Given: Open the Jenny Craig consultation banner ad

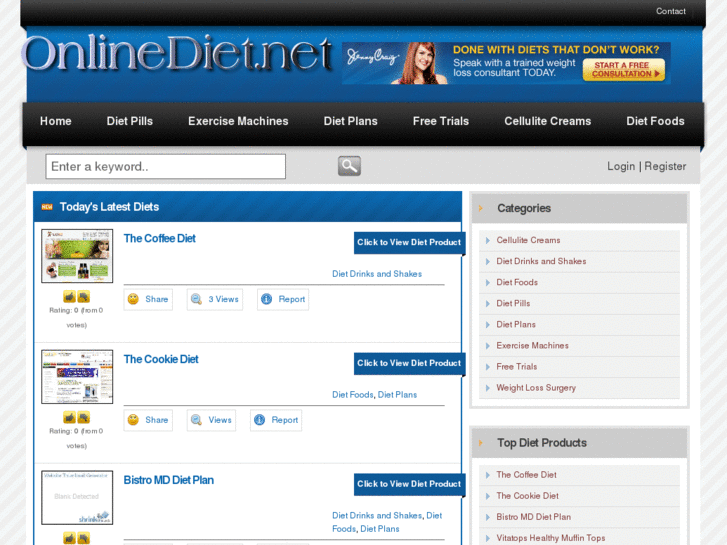Looking at the screenshot, I should pos(506,63).
